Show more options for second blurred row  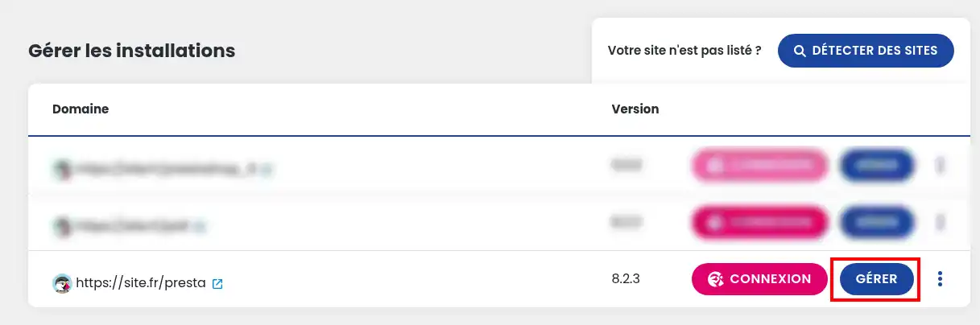click(x=940, y=223)
